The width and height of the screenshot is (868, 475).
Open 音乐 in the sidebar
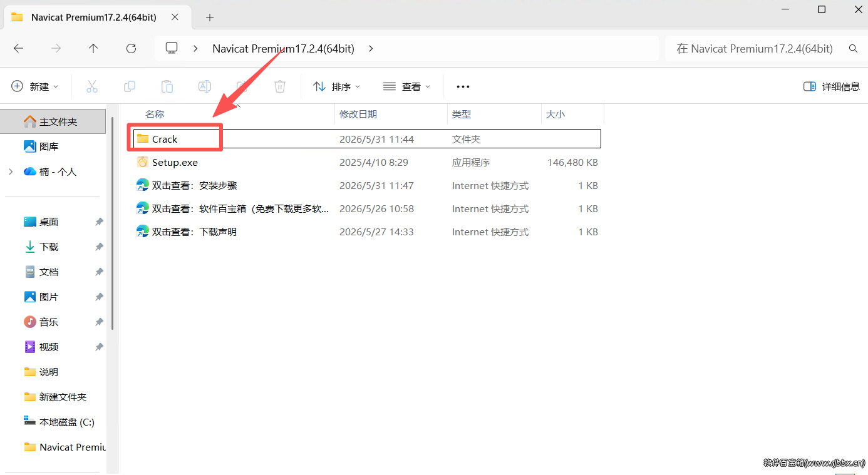coord(53,322)
